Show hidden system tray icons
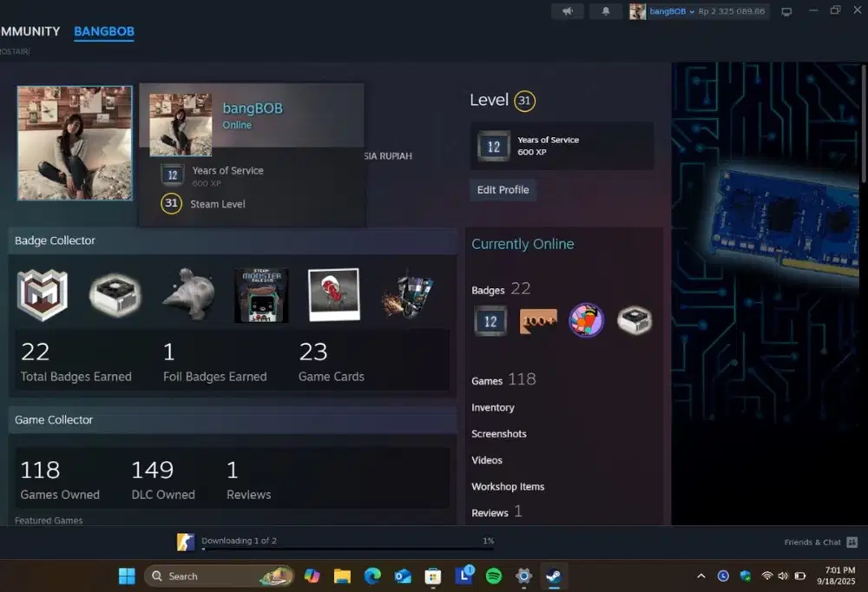Screen dimensions: 868x592 (700, 576)
